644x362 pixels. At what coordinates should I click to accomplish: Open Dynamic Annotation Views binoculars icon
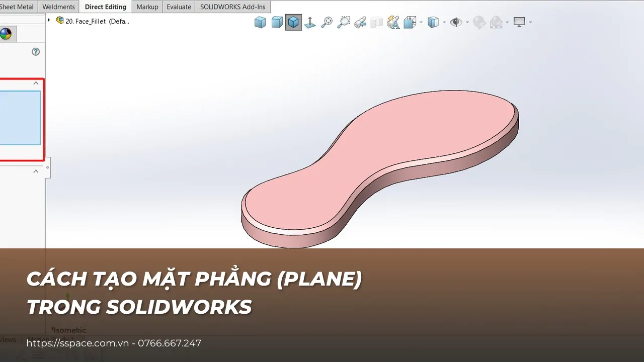(393, 22)
